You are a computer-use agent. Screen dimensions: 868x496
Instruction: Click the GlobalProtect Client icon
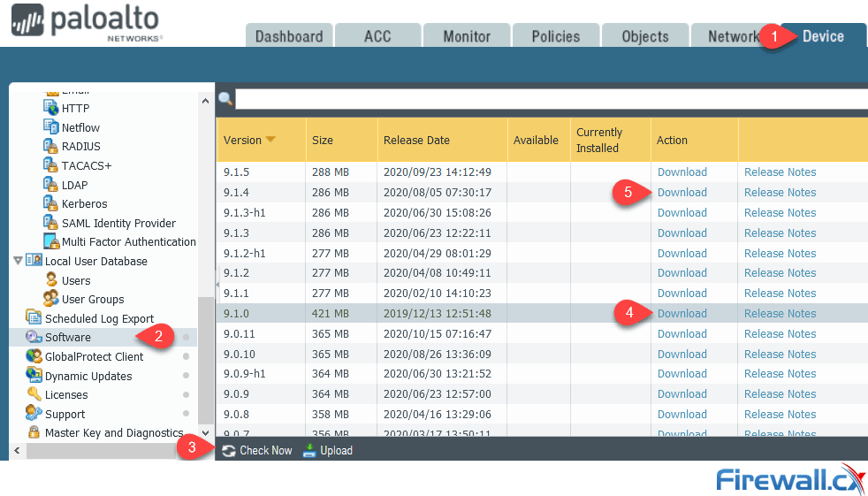[x=34, y=356]
